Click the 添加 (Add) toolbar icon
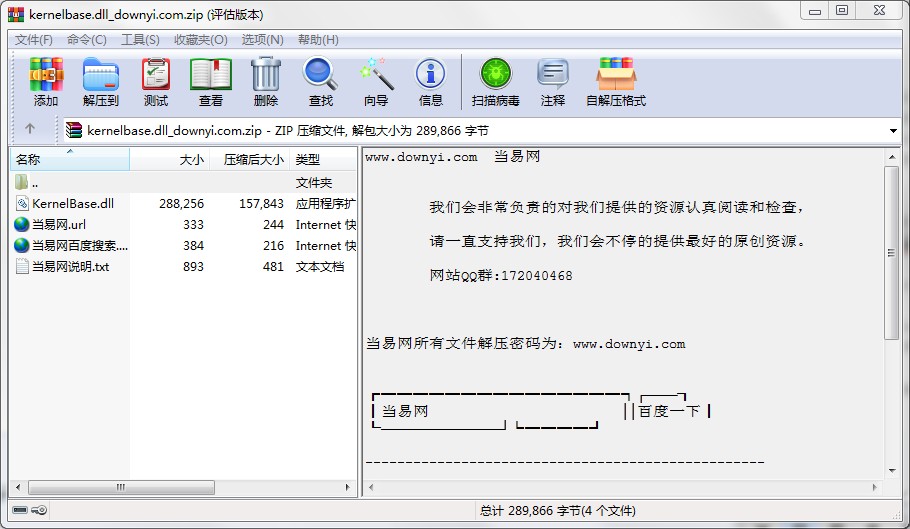 46,75
